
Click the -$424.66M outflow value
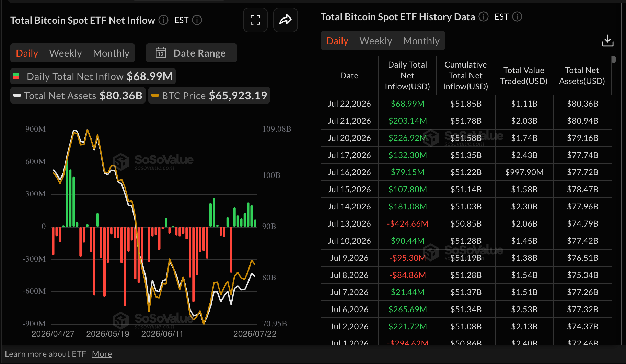[x=407, y=224]
